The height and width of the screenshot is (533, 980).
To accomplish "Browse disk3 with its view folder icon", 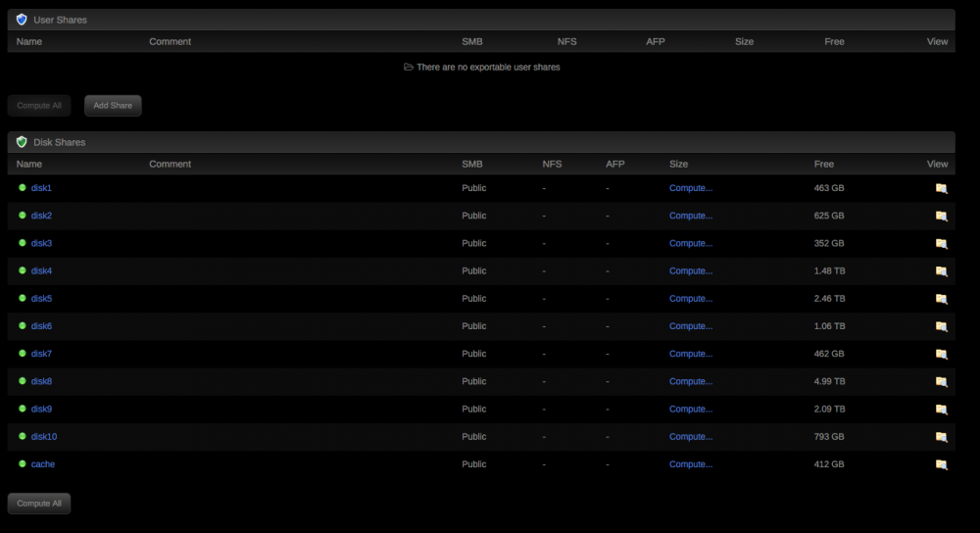I will click(941, 243).
